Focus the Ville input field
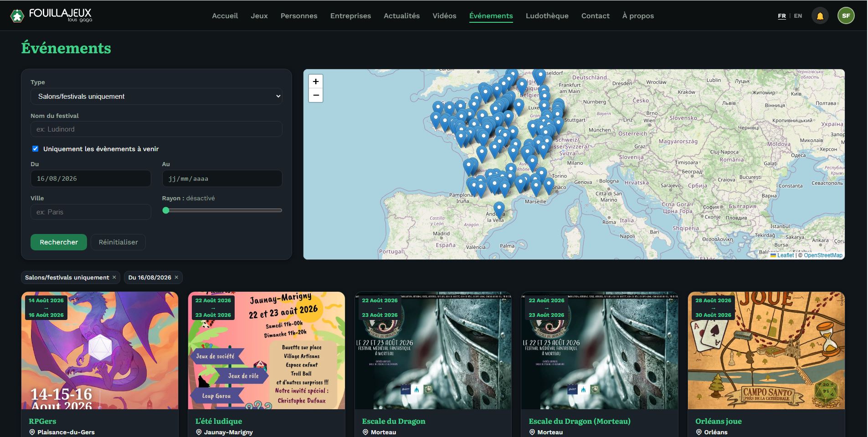 [x=91, y=212]
